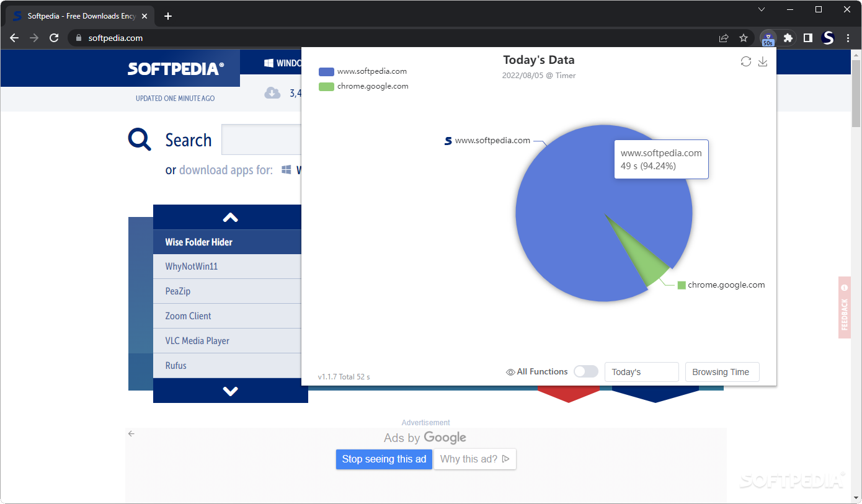Toggle chrome.google.com legend series
The image size is (862, 504).
pos(363,86)
